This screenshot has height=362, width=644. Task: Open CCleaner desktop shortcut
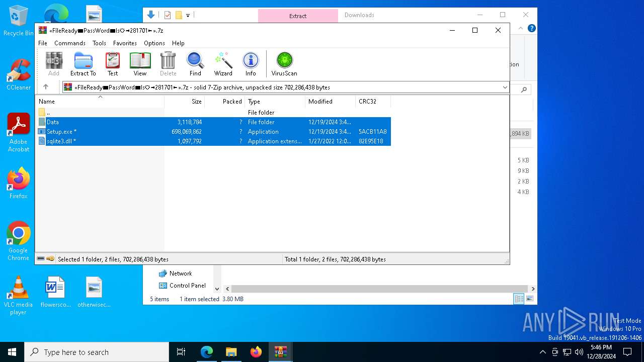pos(19,75)
